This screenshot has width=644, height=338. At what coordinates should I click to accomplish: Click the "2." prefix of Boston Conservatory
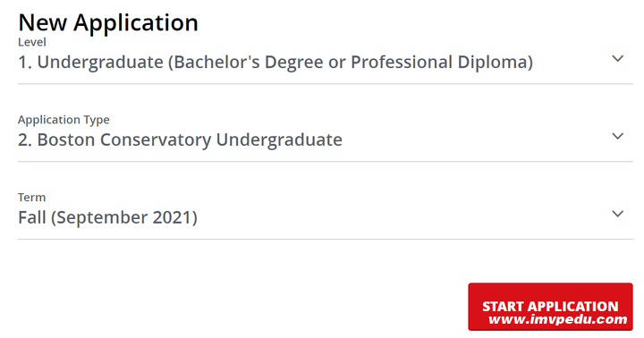tap(25, 140)
